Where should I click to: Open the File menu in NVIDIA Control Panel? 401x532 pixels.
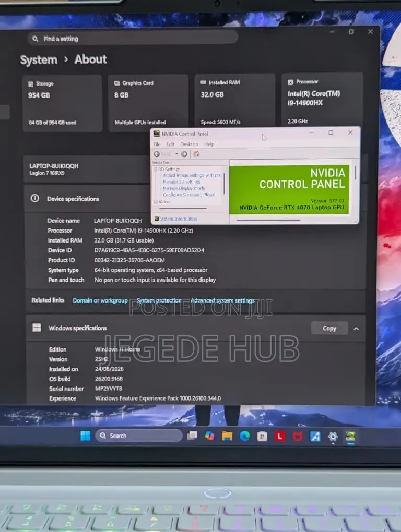pyautogui.click(x=157, y=144)
